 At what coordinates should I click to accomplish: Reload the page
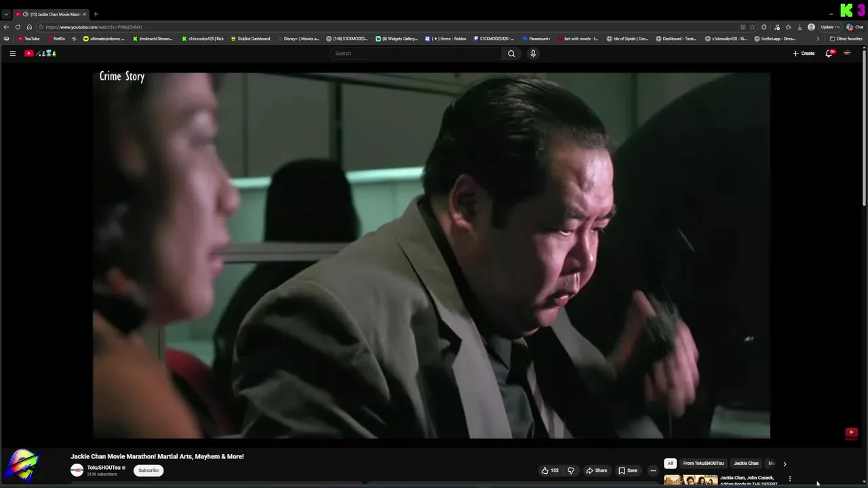click(19, 27)
